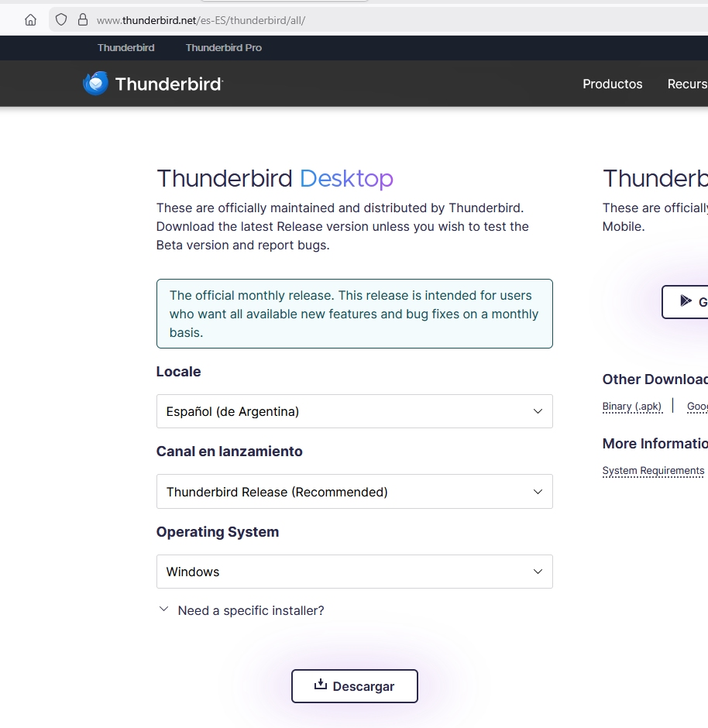
Task: Switch to the Thunderbird Pro tab
Action: [224, 48]
